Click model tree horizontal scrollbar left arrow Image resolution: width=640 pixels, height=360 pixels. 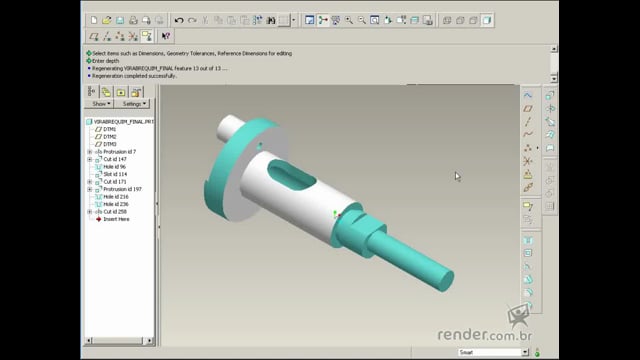[x=89, y=340]
